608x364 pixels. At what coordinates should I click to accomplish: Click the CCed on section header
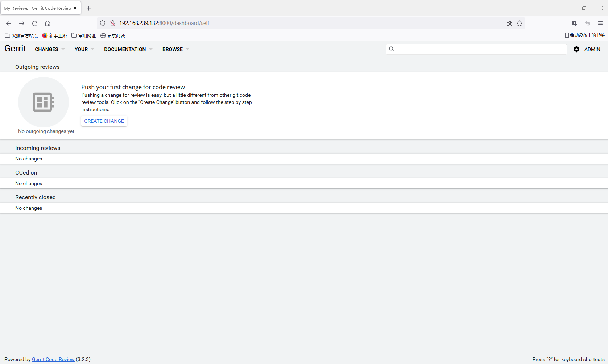26,173
